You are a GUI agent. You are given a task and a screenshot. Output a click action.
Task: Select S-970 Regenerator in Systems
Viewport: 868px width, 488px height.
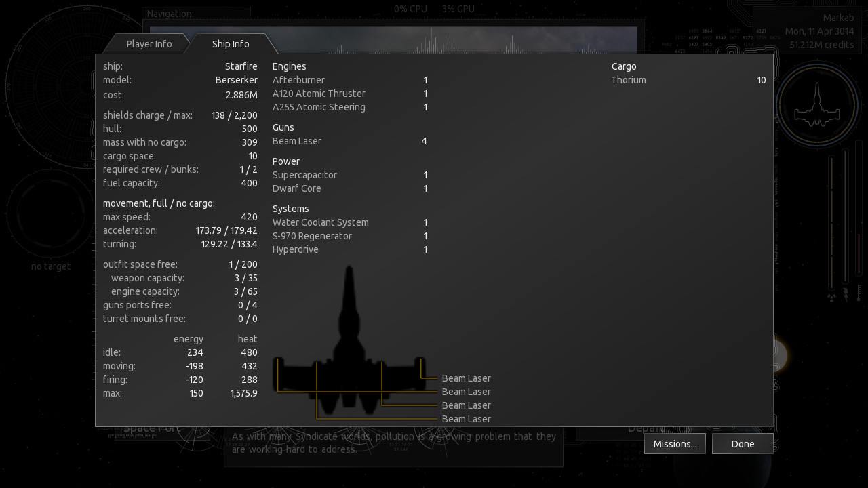tap(312, 236)
